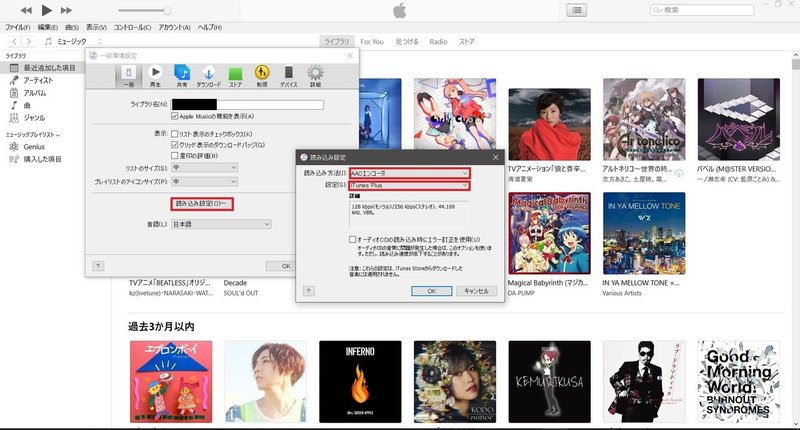
Task: Click the ライブラリ名 text field
Action: pos(247,105)
